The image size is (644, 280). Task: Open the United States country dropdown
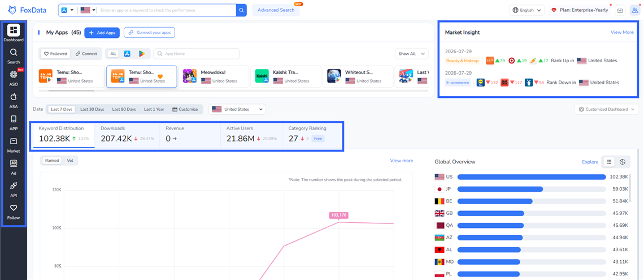pos(237,109)
